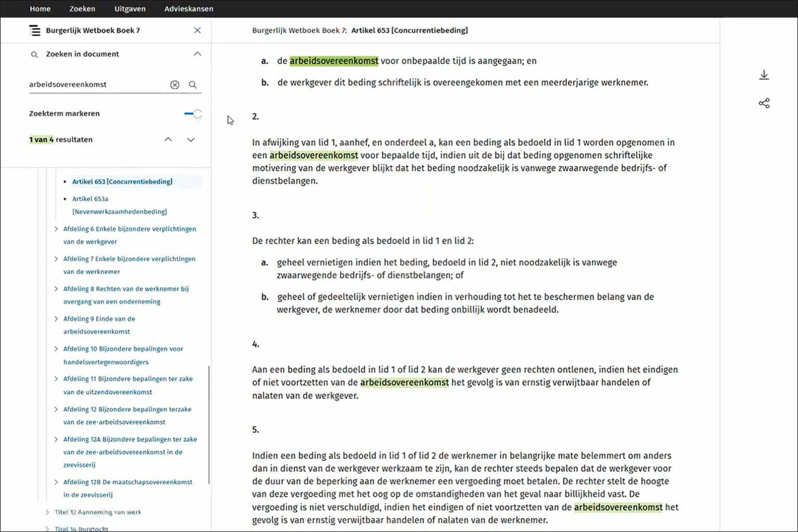798x532 pixels.
Task: Click the sidebar tree vertical scrollbar
Action: coord(209,424)
